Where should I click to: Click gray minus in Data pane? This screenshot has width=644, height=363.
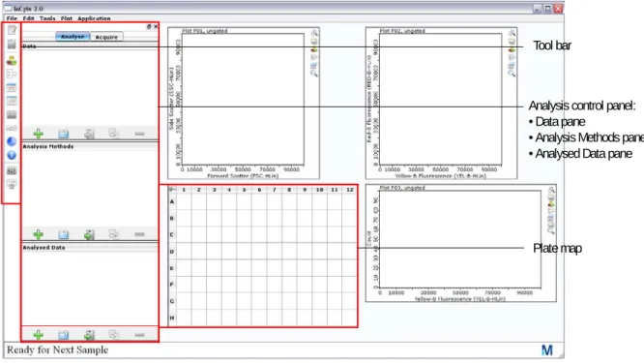coord(139,134)
